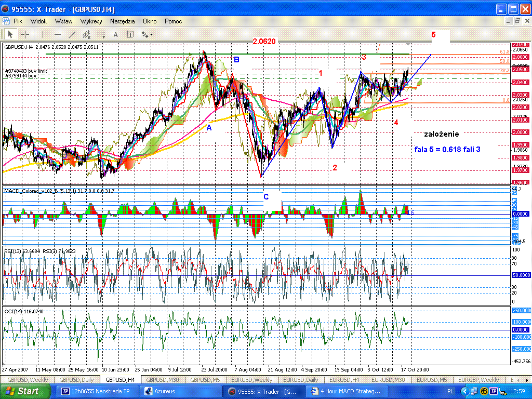This screenshot has height=399, width=532.
Task: Choose the text label 'T' tool
Action: click(130, 34)
